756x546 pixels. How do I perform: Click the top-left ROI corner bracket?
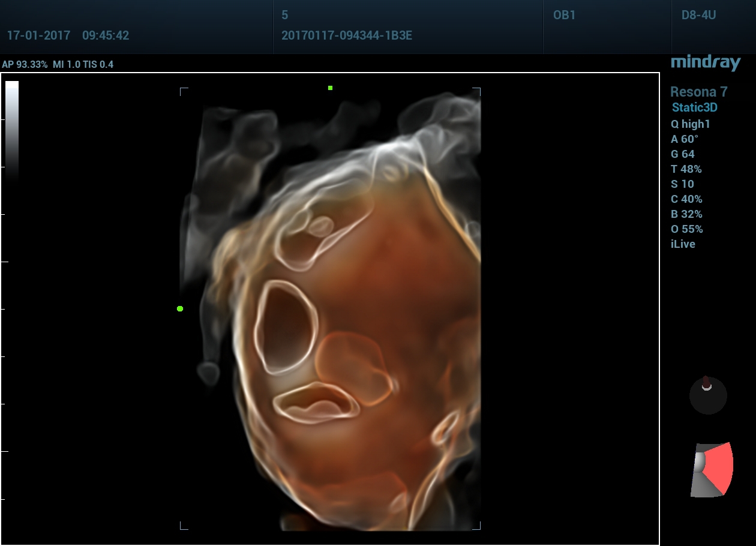tap(183, 91)
